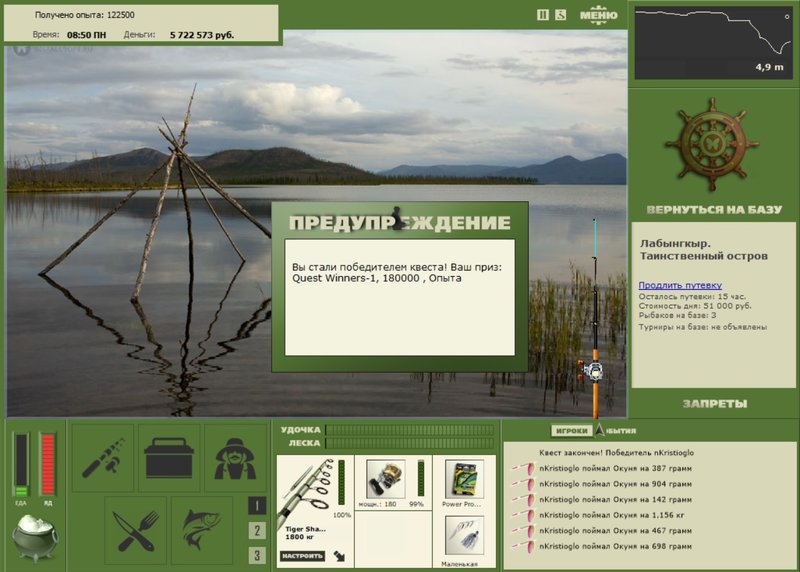Select tackle slot 3

[257, 555]
